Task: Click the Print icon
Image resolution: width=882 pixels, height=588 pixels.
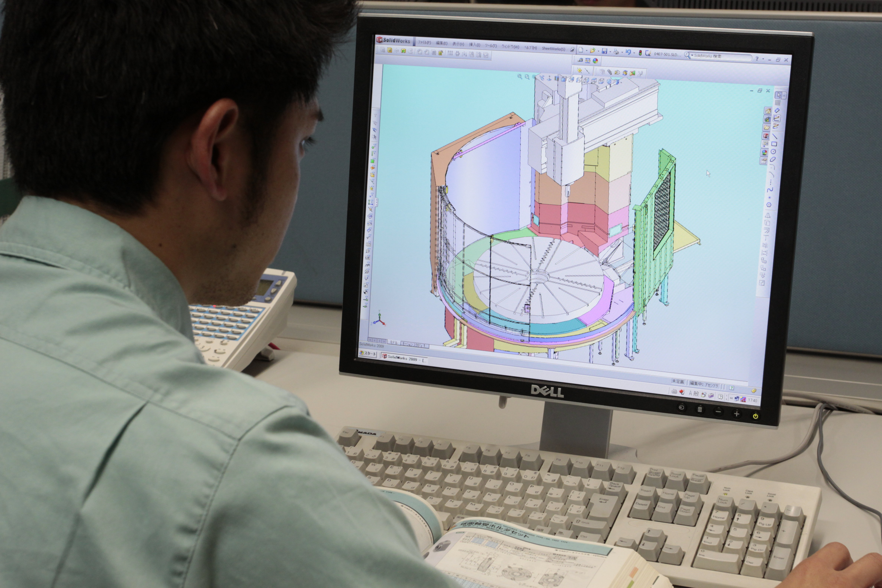Action: click(x=616, y=51)
